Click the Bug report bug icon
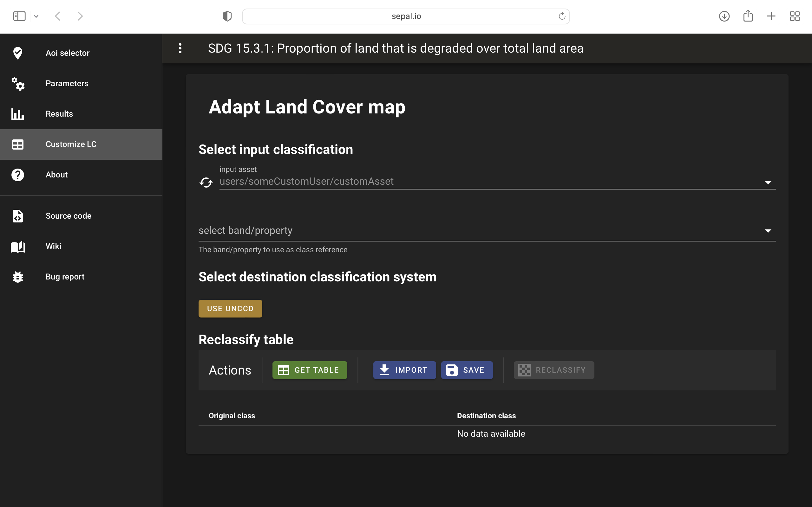Image resolution: width=812 pixels, height=507 pixels. 17,277
